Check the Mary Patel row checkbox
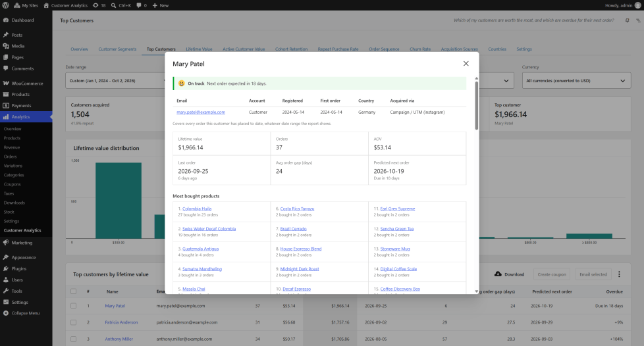The image size is (644, 346). click(x=74, y=306)
